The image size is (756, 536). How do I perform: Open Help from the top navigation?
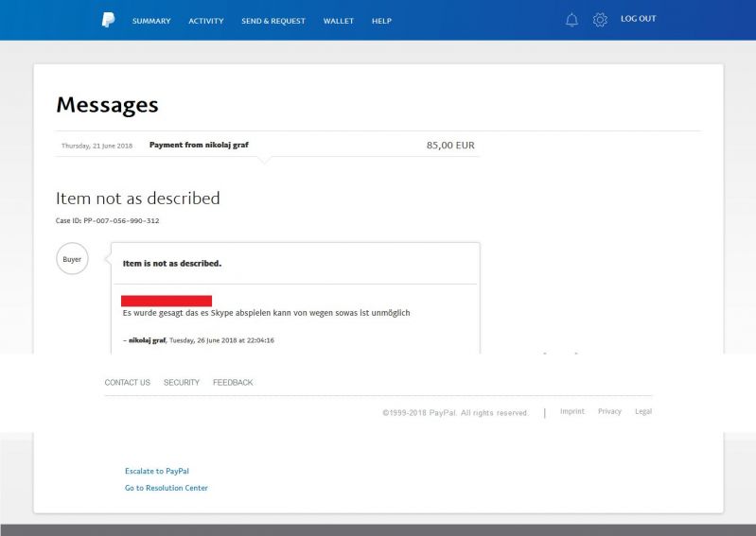(381, 21)
